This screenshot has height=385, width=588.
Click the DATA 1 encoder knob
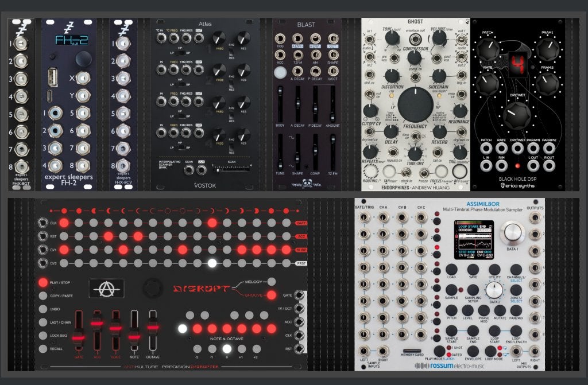tap(513, 232)
